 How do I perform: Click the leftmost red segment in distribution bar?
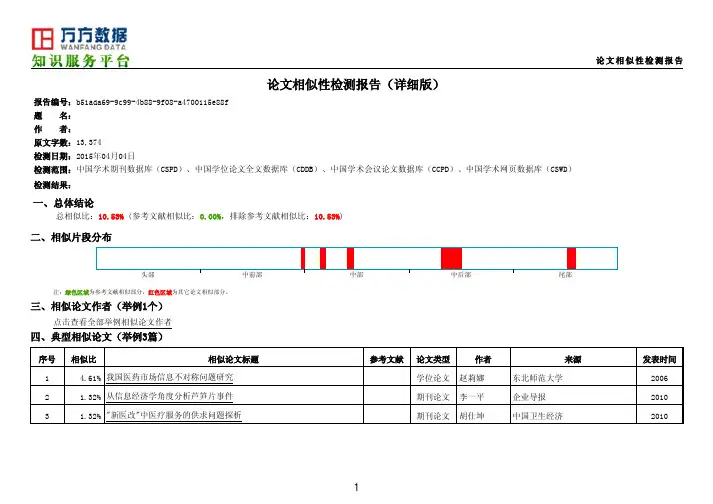(303, 258)
